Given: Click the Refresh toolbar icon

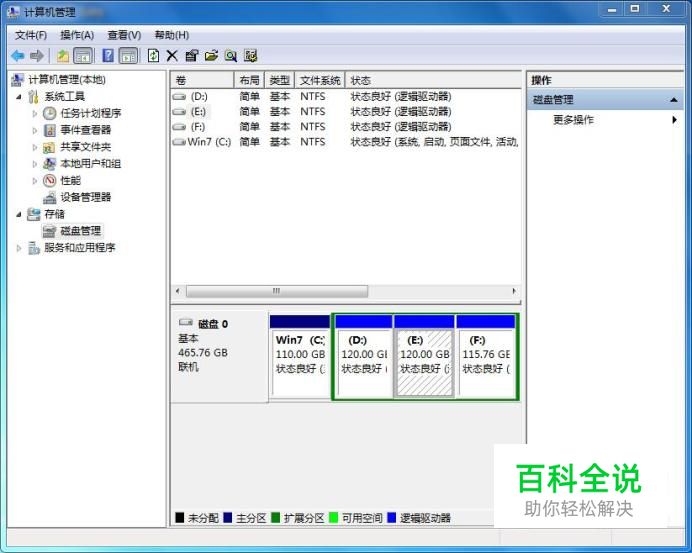Looking at the screenshot, I should 153,56.
